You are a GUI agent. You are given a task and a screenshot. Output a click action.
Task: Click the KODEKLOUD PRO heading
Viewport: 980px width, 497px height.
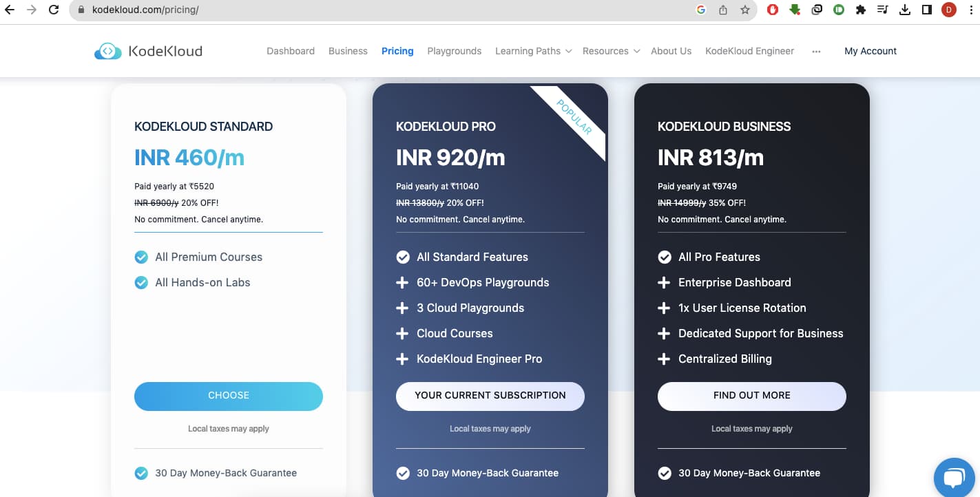coord(446,127)
